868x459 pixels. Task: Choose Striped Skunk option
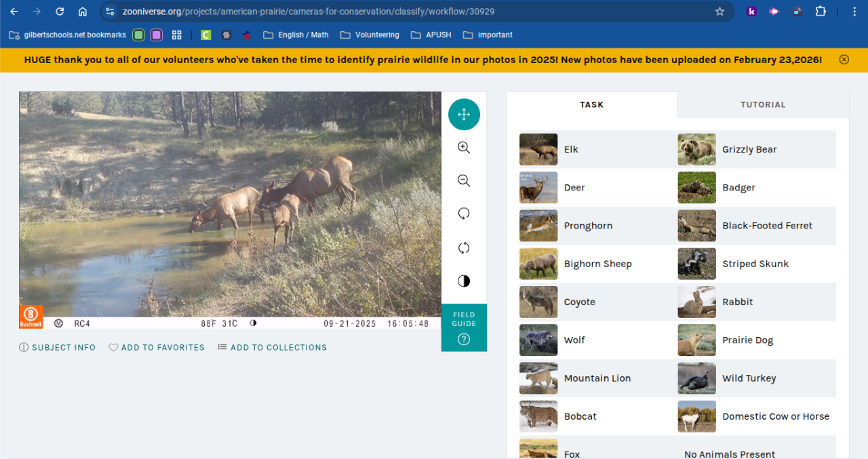pos(757,264)
